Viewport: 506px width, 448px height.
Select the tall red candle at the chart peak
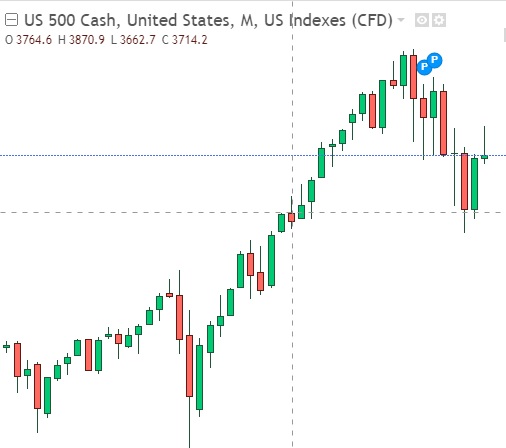point(413,77)
